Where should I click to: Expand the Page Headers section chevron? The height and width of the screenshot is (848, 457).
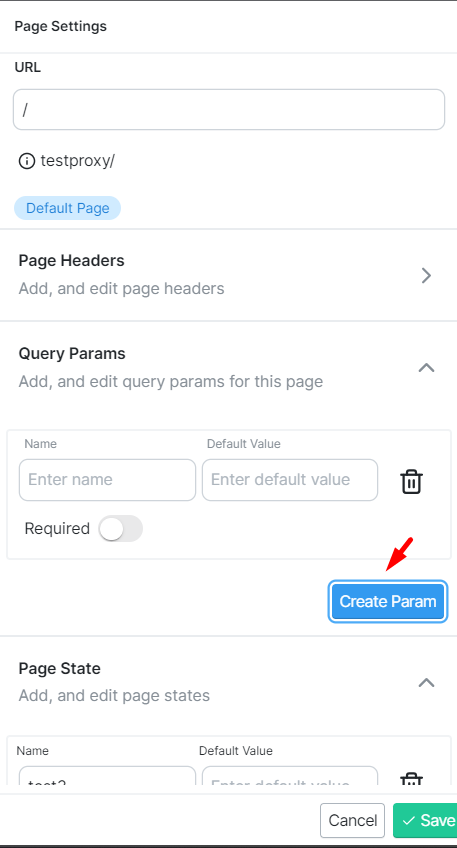coord(426,275)
